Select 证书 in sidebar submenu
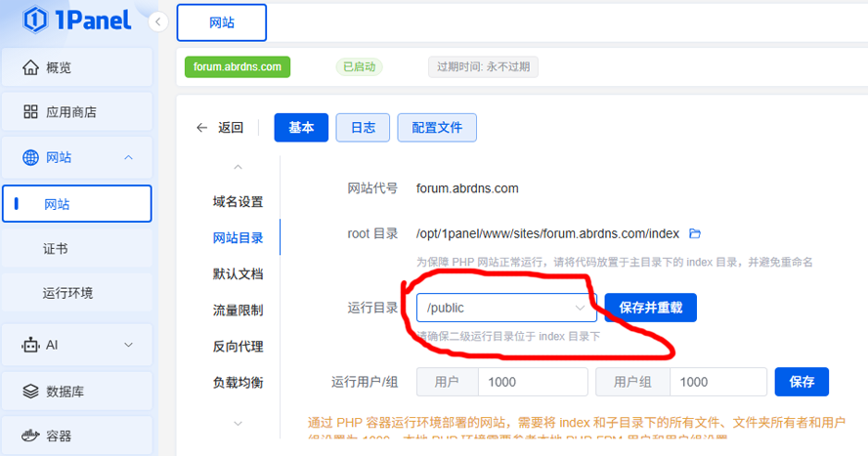Screen dimensions: 868x456 (x=56, y=248)
